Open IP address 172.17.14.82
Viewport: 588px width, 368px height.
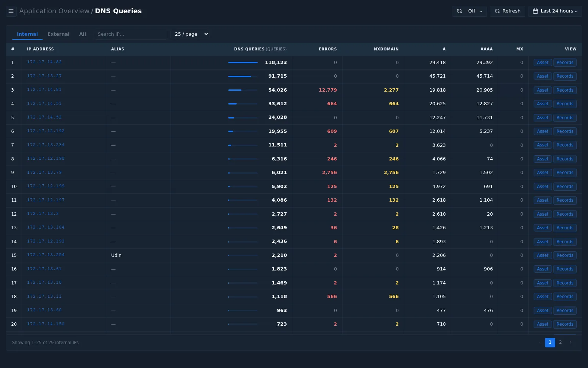tap(44, 62)
